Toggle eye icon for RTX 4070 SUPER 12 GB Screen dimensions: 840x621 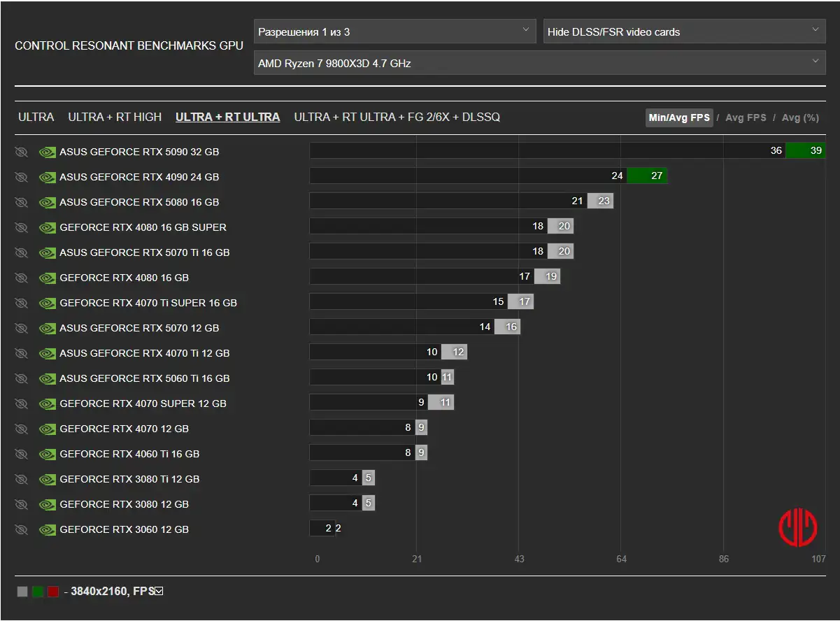click(21, 404)
